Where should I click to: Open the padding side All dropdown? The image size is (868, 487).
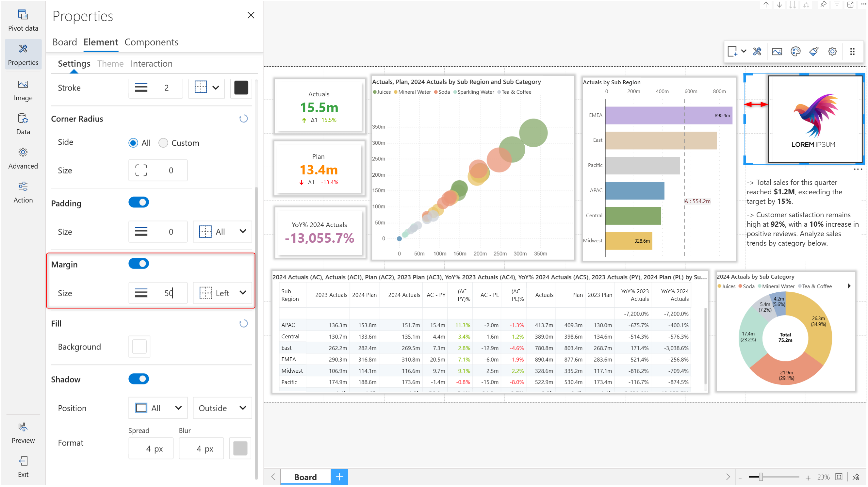click(222, 231)
